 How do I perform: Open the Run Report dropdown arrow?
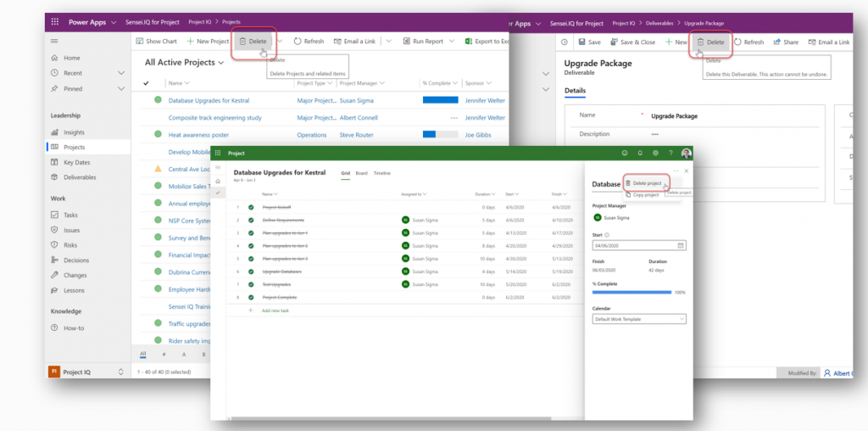click(452, 41)
